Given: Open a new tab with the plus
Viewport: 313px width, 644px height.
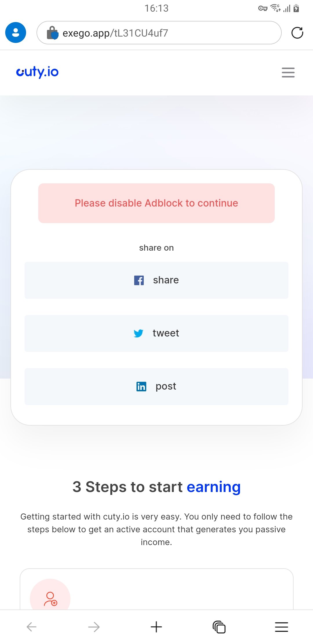Looking at the screenshot, I should click(156, 627).
